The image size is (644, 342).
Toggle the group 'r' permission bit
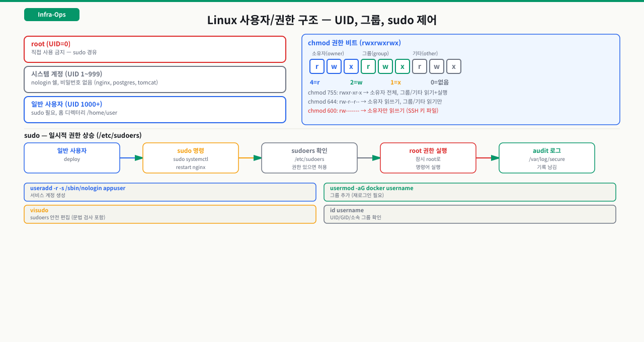pyautogui.click(x=368, y=66)
